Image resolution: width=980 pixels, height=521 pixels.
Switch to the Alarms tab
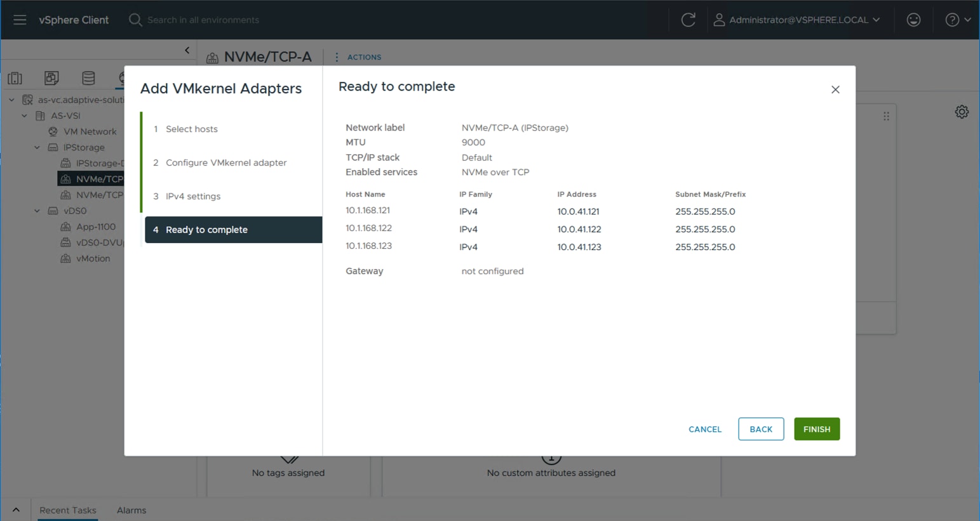pyautogui.click(x=131, y=510)
